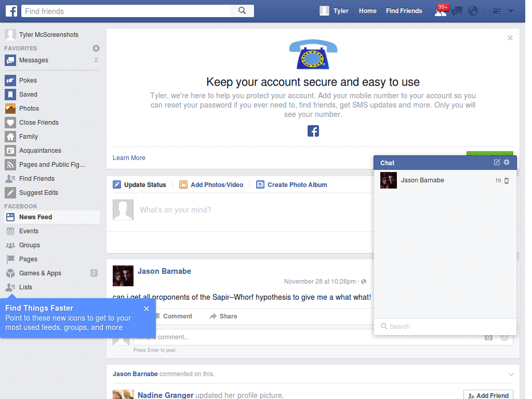532x399 pixels.
Task: Open the comment emoji sticker icon
Action: tap(504, 337)
